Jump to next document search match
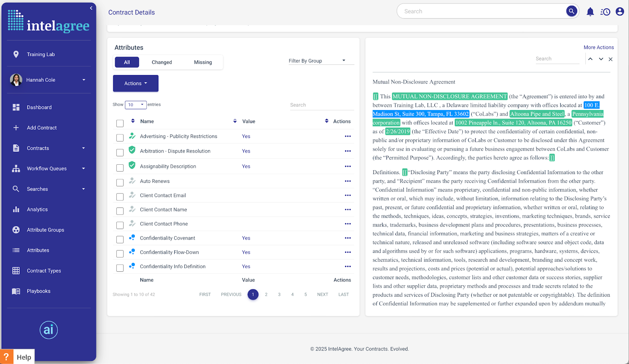The width and height of the screenshot is (629, 364). pyautogui.click(x=601, y=59)
